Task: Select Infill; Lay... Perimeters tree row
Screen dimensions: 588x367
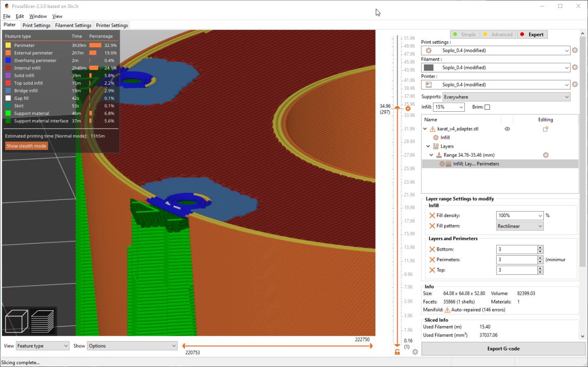Action: tap(500, 164)
